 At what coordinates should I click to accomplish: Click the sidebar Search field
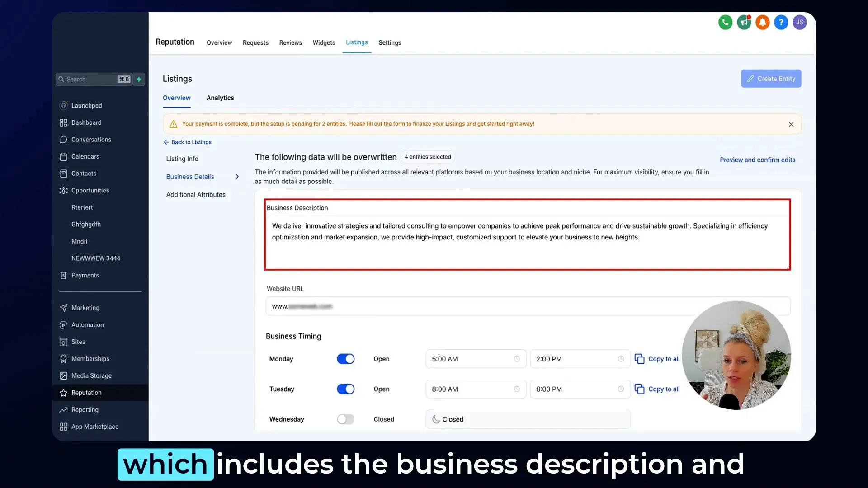(x=94, y=79)
